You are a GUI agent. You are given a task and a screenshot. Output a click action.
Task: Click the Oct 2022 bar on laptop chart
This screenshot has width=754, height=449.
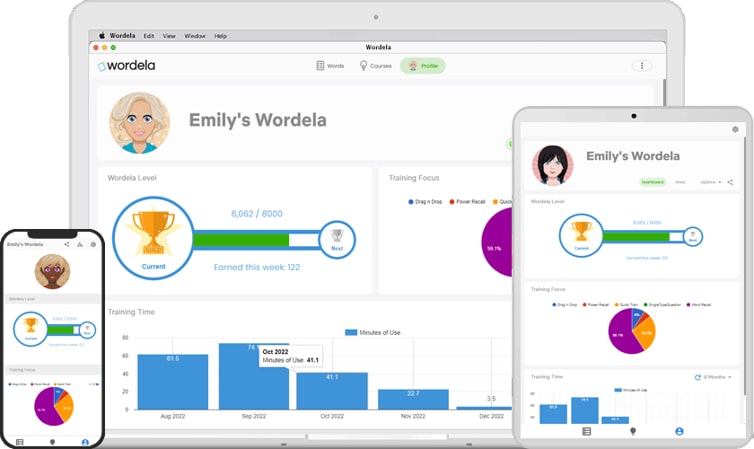coord(332,391)
